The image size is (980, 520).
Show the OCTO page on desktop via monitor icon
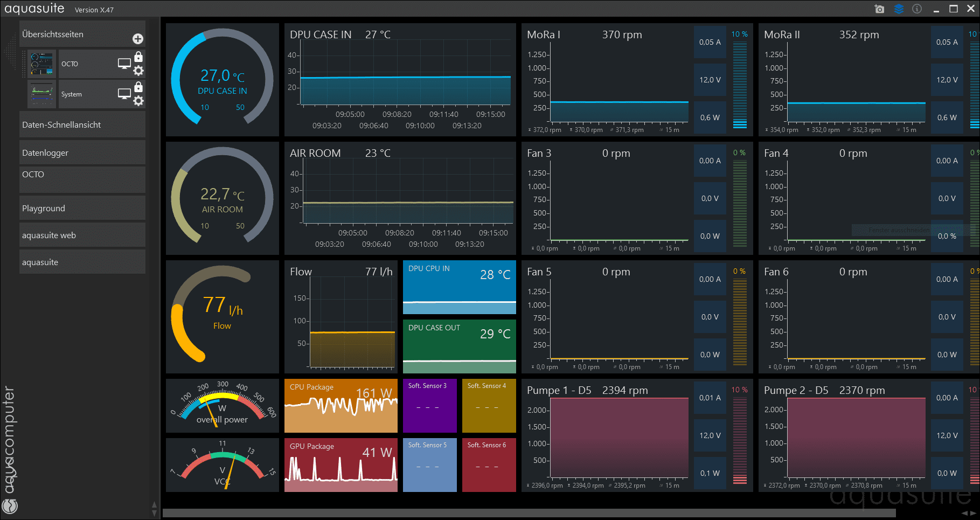[124, 64]
